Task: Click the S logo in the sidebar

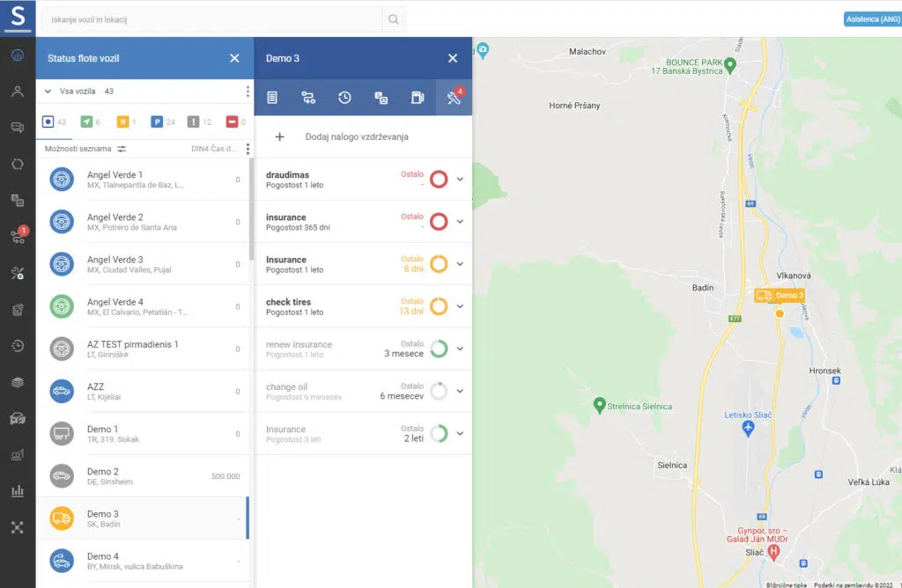Action: 18,18
